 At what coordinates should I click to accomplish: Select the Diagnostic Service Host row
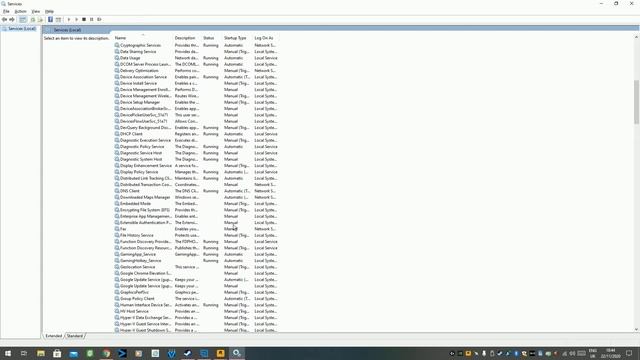coord(196,153)
